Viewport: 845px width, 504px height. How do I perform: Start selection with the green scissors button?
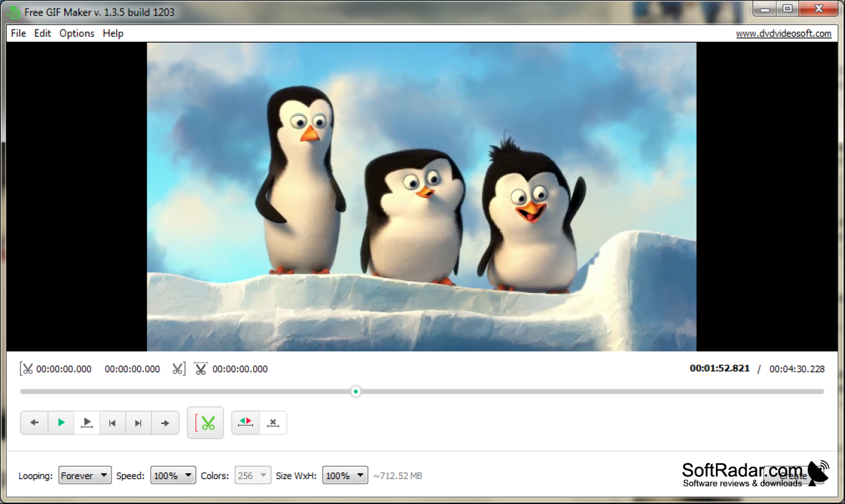click(205, 423)
